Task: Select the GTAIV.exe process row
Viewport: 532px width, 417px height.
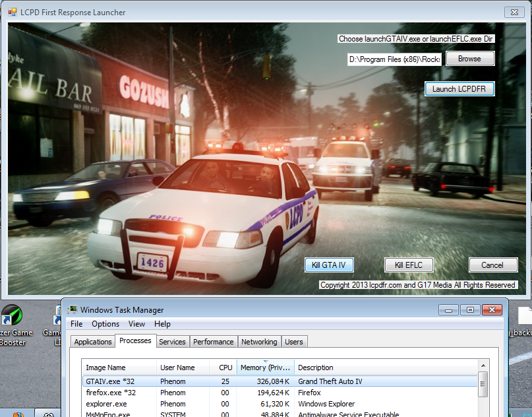Action: coord(198,381)
